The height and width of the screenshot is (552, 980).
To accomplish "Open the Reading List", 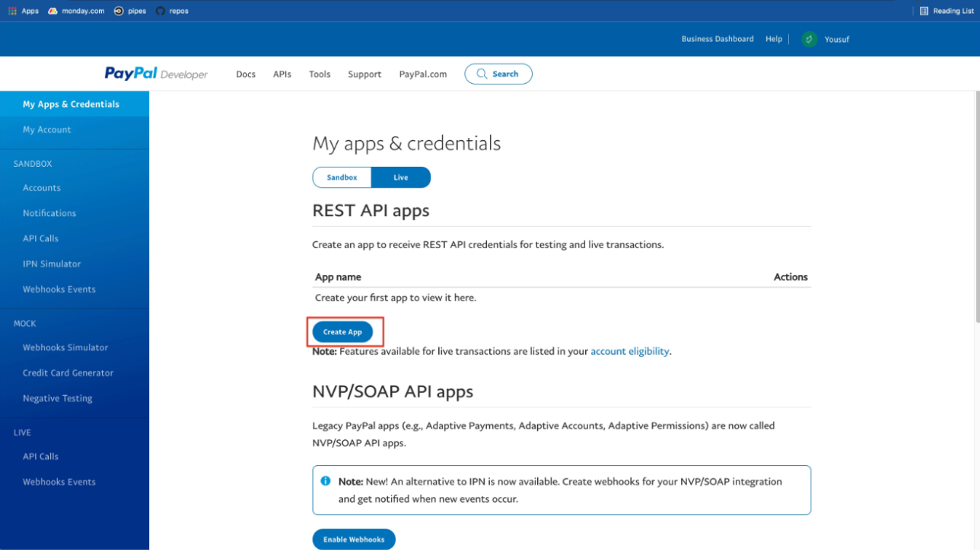I will pyautogui.click(x=946, y=11).
